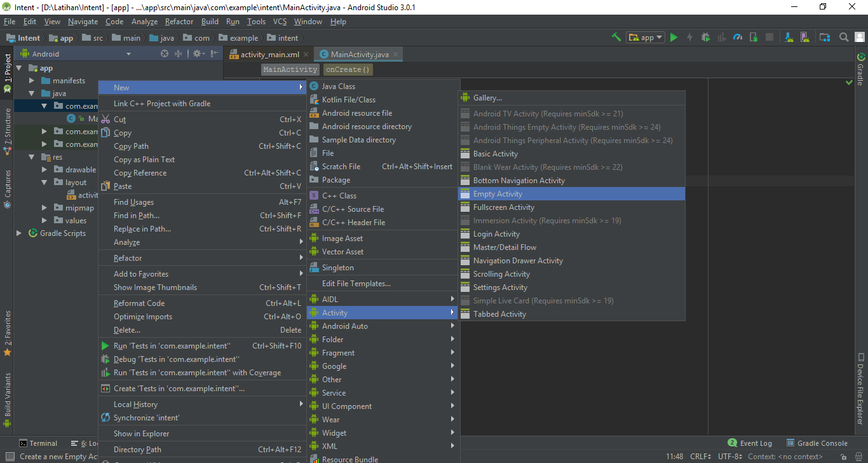Choose Kotlin File/Class from the New submenu
This screenshot has height=463, width=868.
point(381,100)
